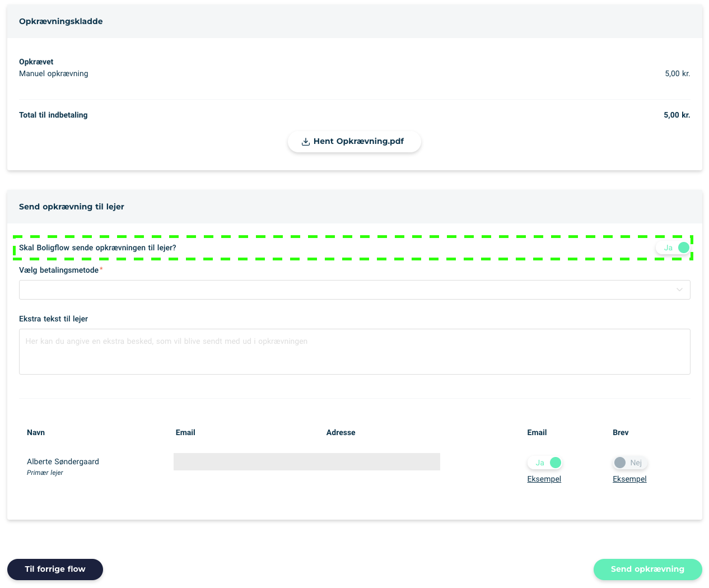709x588 pixels.
Task: Toggle Email switch for Alberte Søndergaard
Action: (x=545, y=463)
